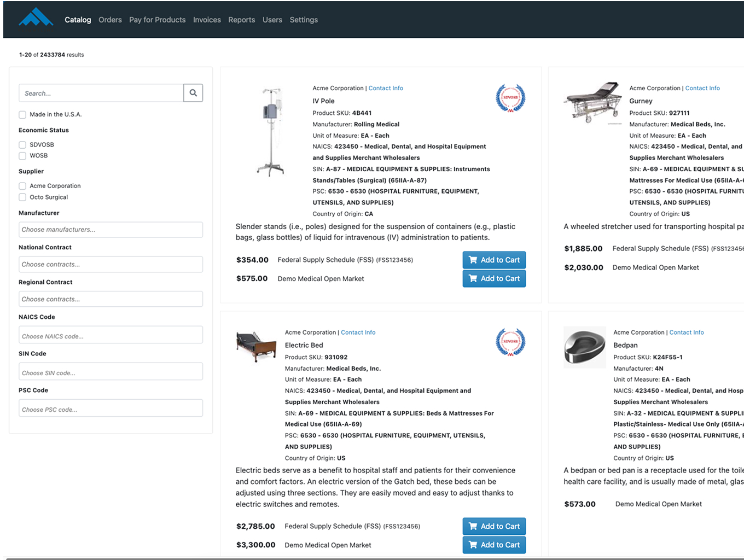This screenshot has height=560, width=744.
Task: Open the Choose NAICS code dropdown
Action: click(x=111, y=335)
